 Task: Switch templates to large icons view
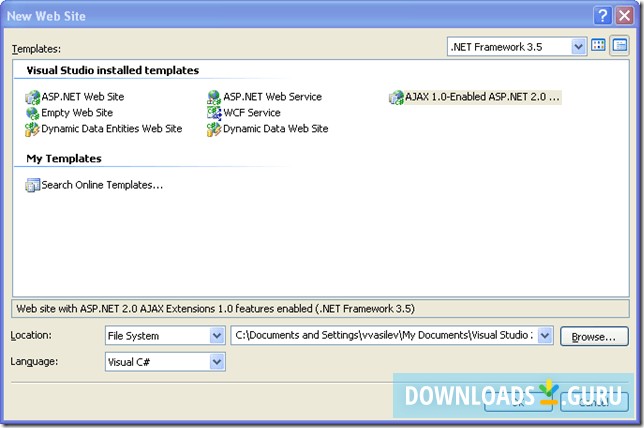(598, 46)
